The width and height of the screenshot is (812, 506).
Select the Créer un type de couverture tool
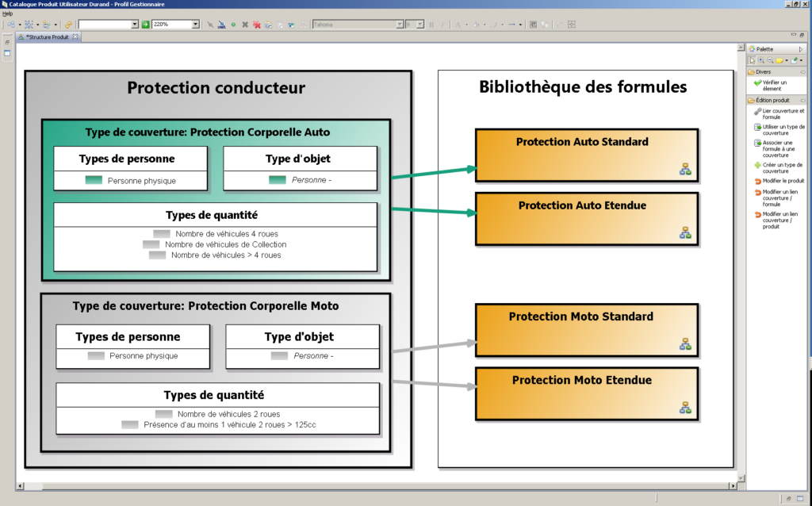[781, 166]
